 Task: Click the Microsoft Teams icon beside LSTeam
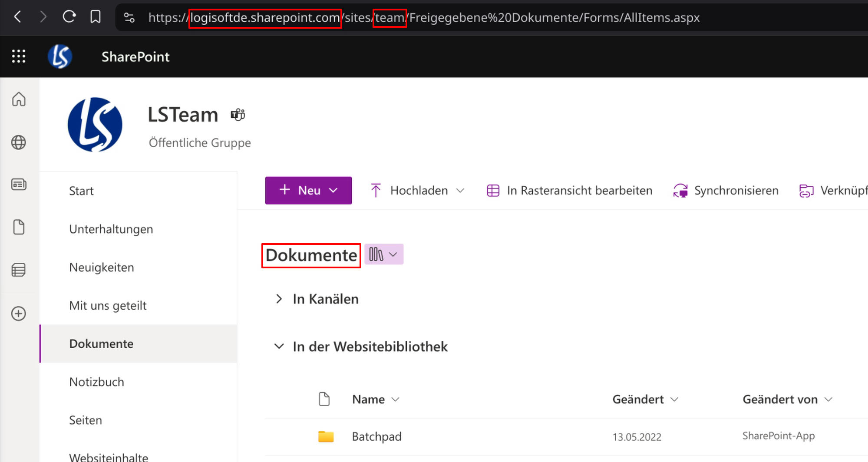point(238,115)
